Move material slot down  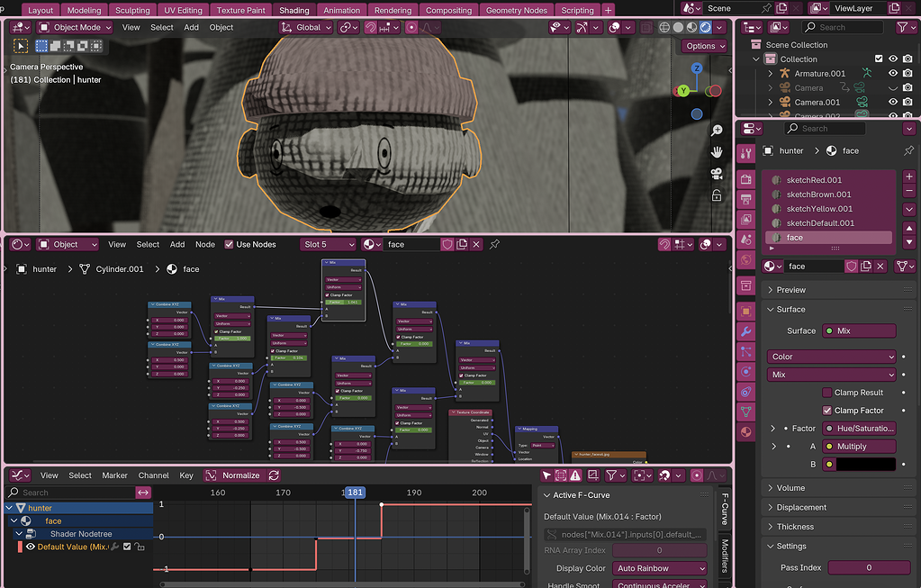click(x=909, y=241)
